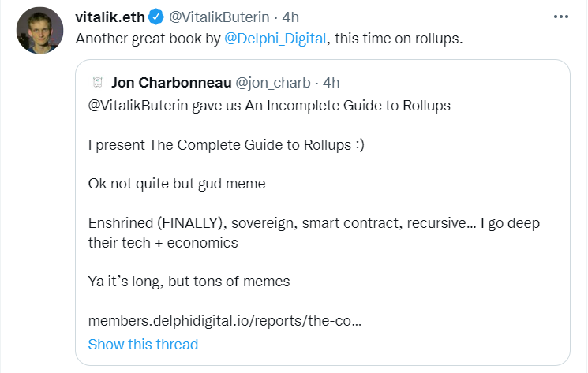The width and height of the screenshot is (588, 373).
Task: Click the @VitalikButerin handle in header
Action: click(x=219, y=17)
